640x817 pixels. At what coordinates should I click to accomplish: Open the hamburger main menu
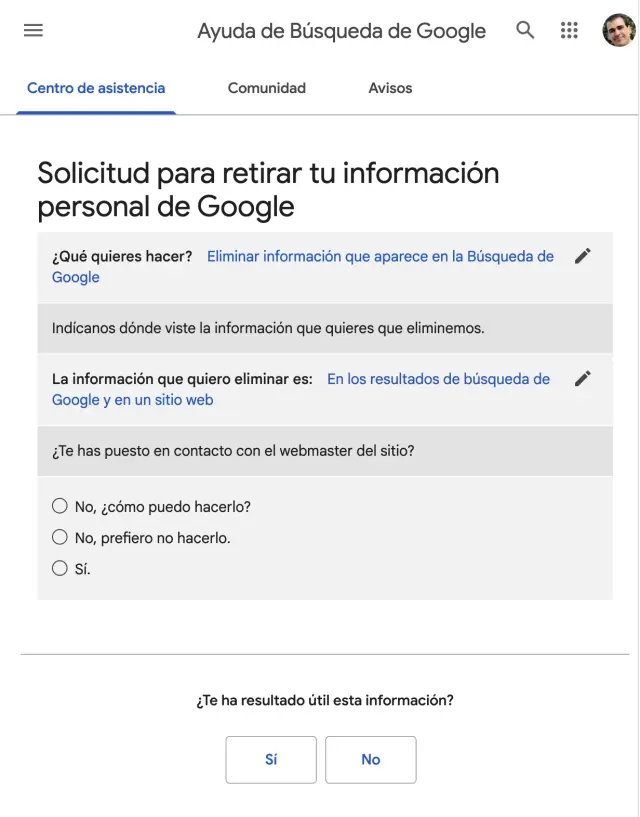33,30
